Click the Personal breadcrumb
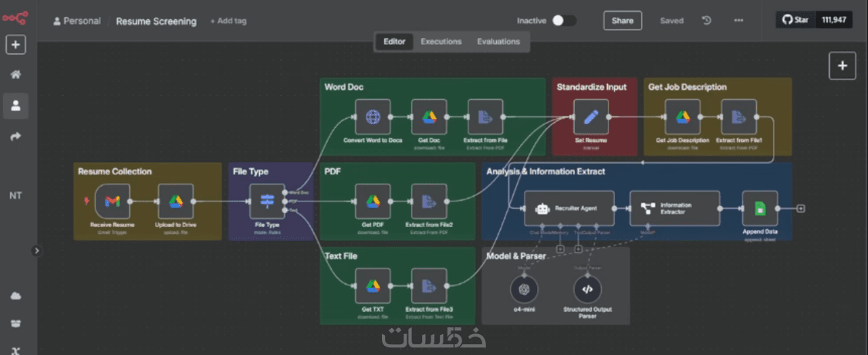 pos(77,21)
